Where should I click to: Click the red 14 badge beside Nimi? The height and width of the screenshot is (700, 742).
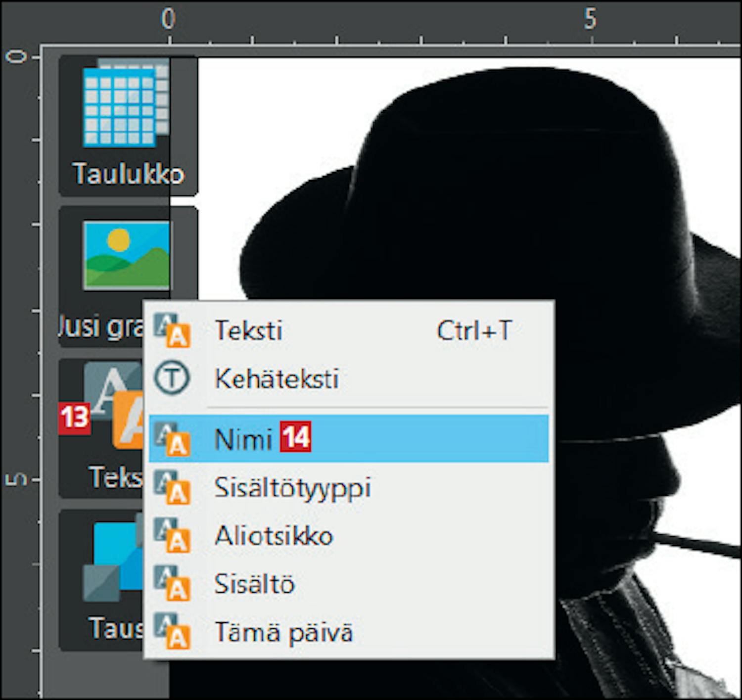(x=296, y=437)
